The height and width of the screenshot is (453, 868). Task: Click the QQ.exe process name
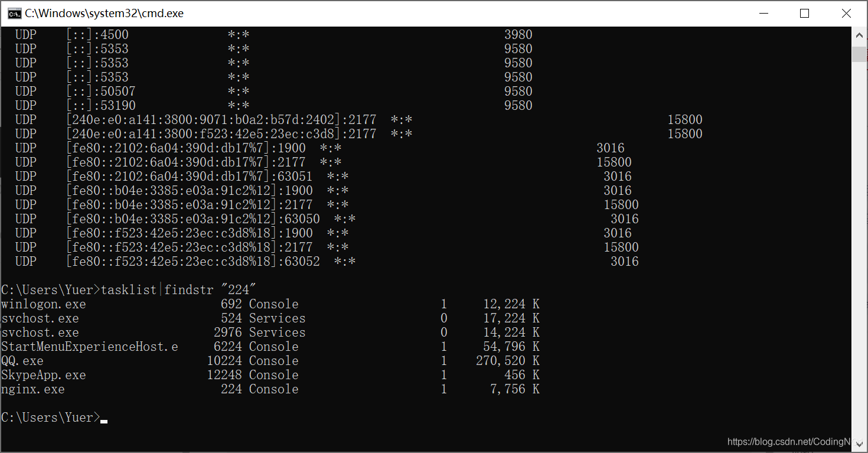(22, 361)
